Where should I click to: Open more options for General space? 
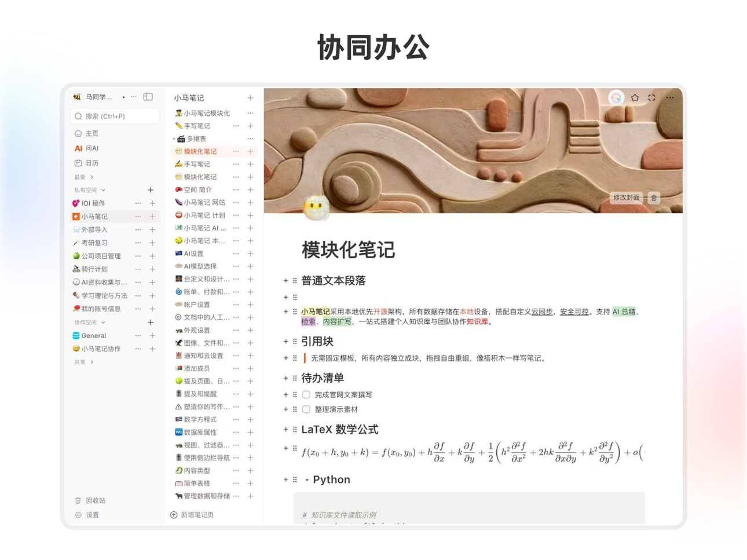tap(138, 336)
